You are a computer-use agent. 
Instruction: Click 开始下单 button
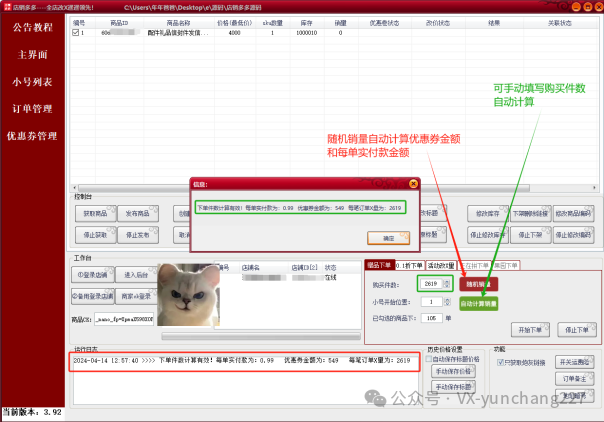[x=530, y=330]
